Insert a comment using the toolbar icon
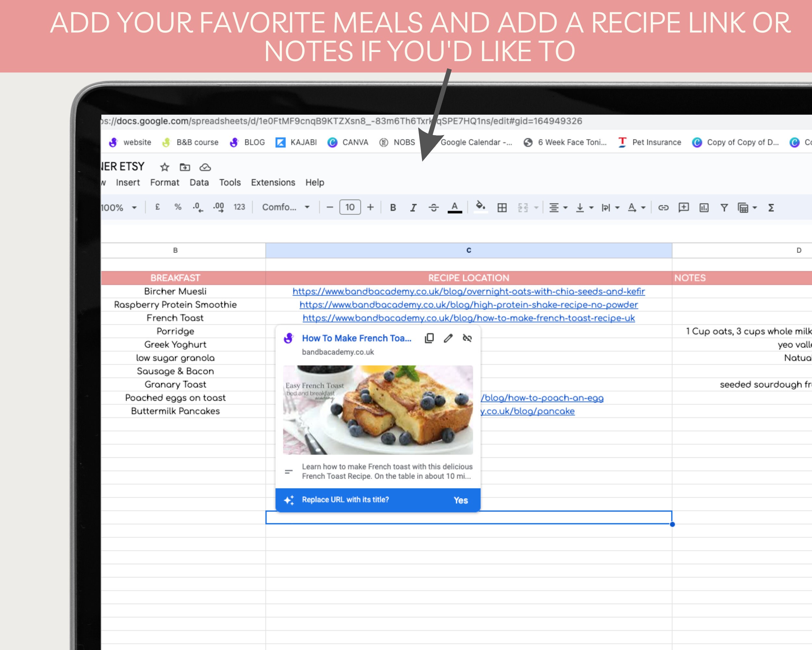Image resolution: width=812 pixels, height=650 pixels. [x=684, y=207]
